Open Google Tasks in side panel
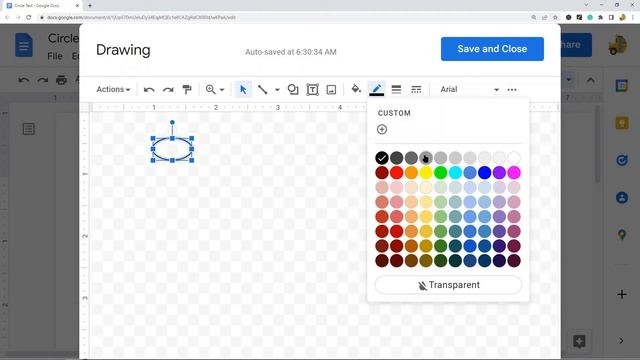Screen dimensions: 640x360 [622, 160]
